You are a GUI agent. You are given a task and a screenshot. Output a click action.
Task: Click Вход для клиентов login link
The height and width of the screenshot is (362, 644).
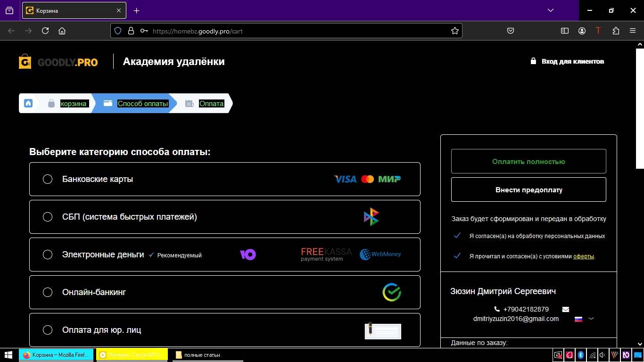567,61
